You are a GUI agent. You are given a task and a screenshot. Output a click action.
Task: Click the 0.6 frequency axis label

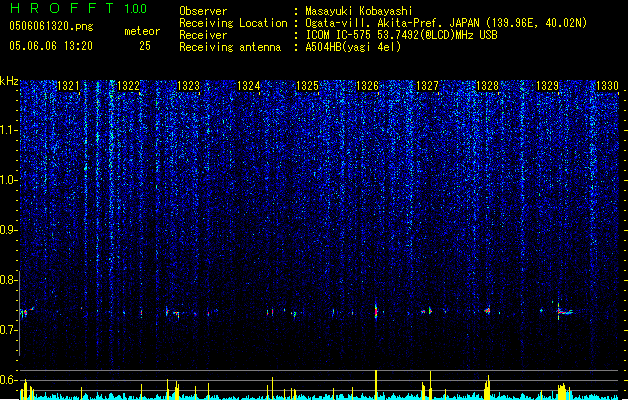(x=8, y=380)
